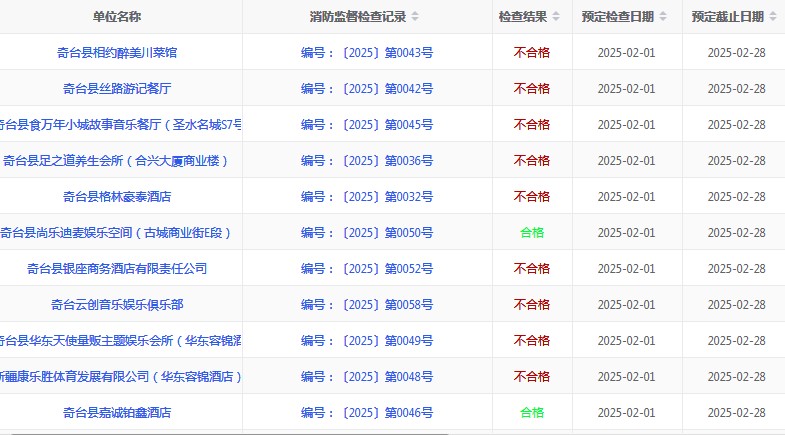Screen dimensions: 785x435
Task: Open 奇台云创音乐娱乐俱乐部 unit link
Action: [117, 304]
